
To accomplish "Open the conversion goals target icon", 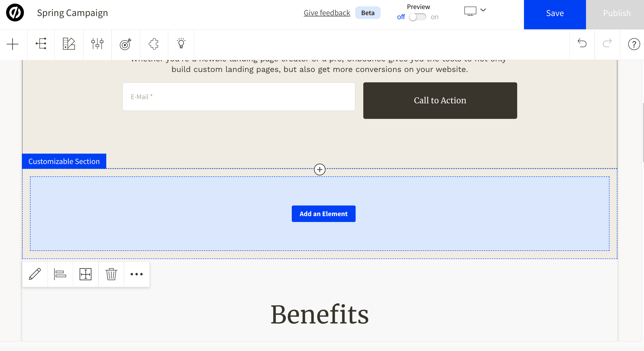I will (x=125, y=44).
